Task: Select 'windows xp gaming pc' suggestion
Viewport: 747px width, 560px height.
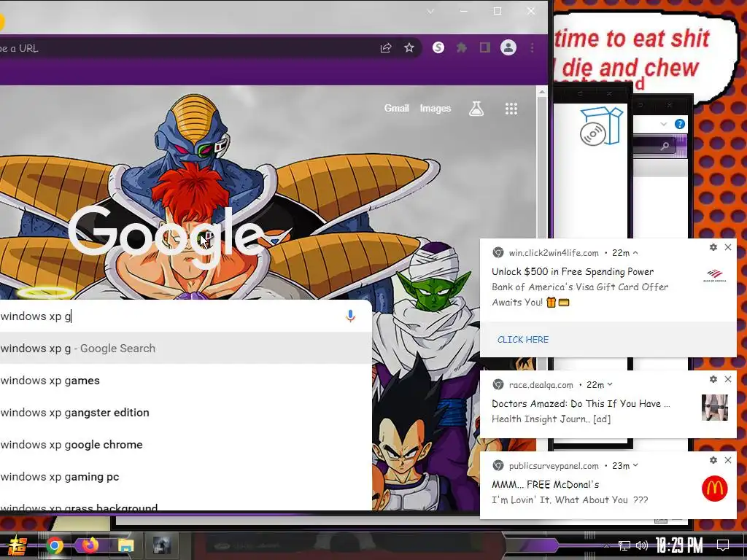Action: [x=186, y=477]
